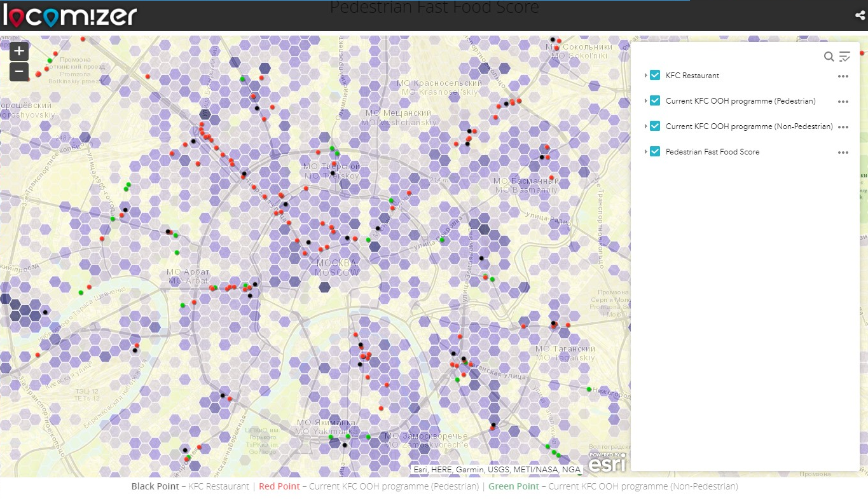Click the Locomizer logo
Screen dimensions: 868x499
pyautogui.click(x=69, y=15)
